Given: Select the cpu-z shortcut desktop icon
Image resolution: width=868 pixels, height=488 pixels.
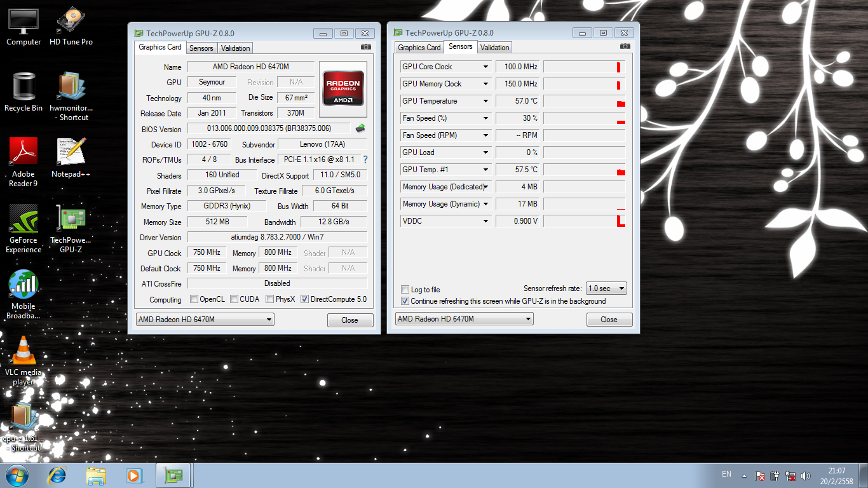Looking at the screenshot, I should coord(24,428).
